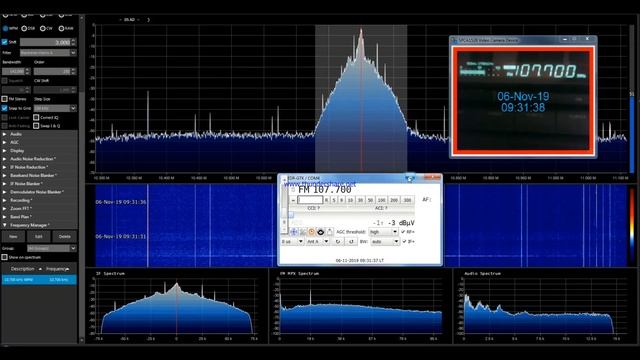The width and height of the screenshot is (640, 360).
Task: Select the CW demodulation mode
Action: click(x=42, y=29)
